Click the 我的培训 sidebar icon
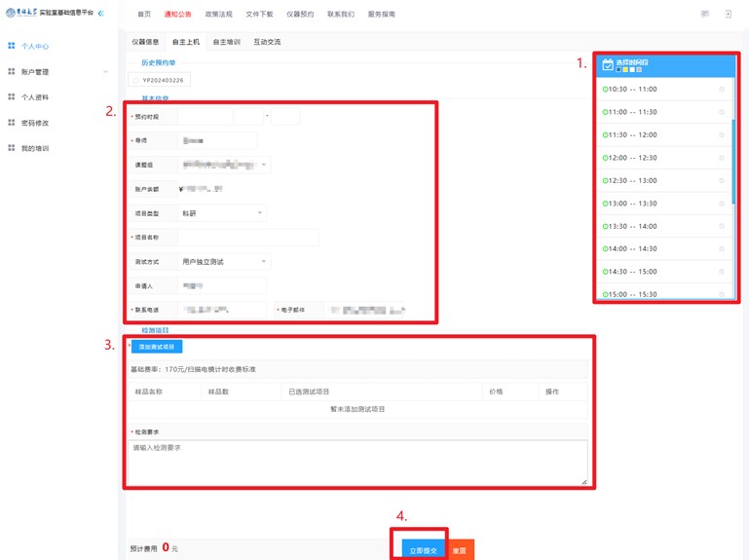The image size is (749, 560). click(x=12, y=148)
